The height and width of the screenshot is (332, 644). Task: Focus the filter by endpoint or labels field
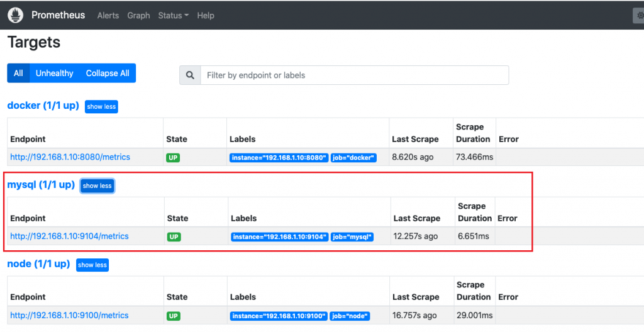coord(355,75)
